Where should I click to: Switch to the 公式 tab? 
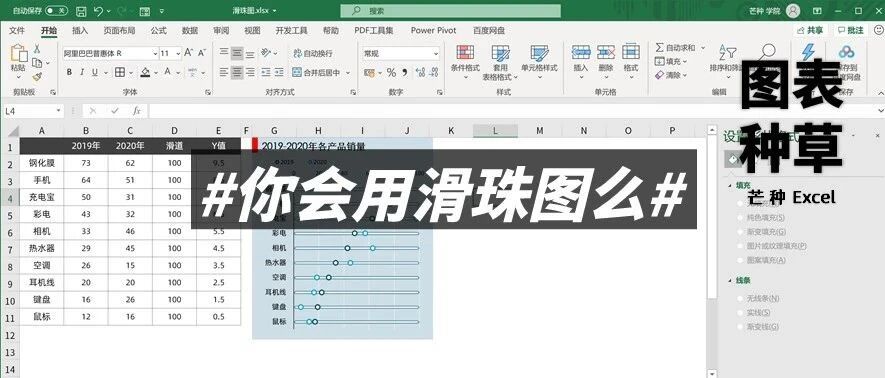[x=158, y=30]
